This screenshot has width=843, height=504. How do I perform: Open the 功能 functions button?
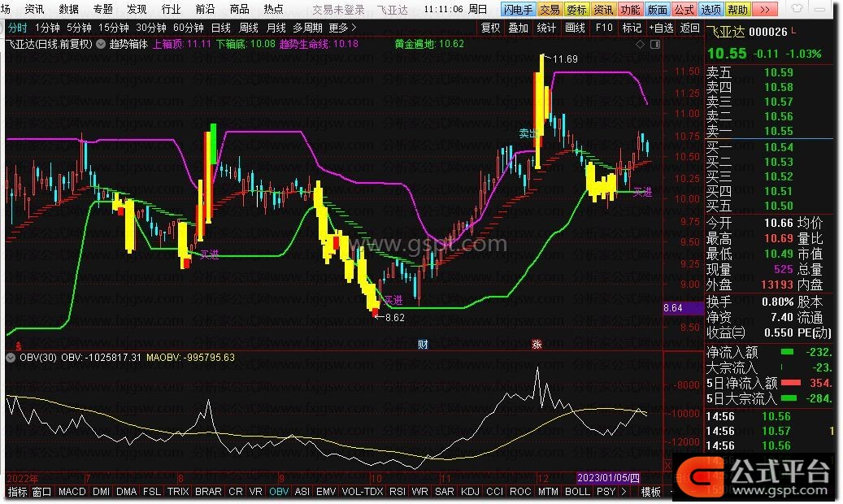[x=630, y=10]
